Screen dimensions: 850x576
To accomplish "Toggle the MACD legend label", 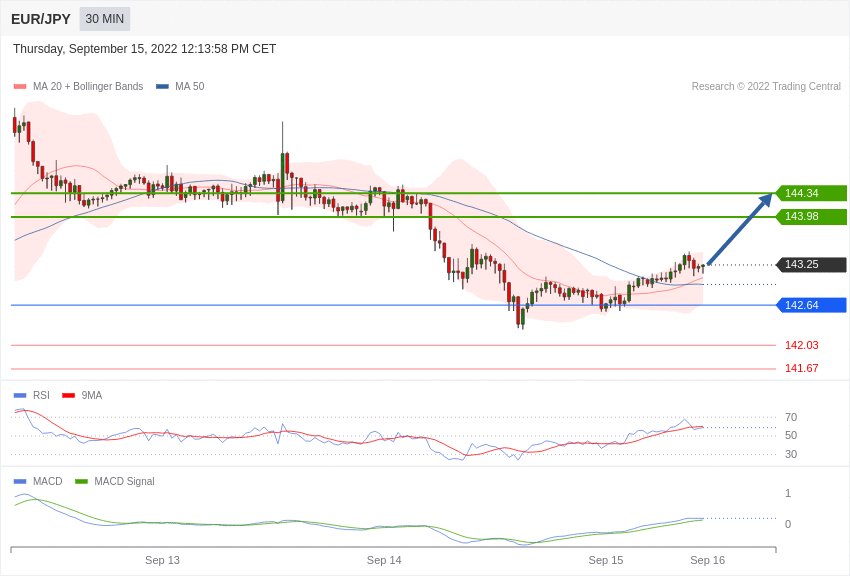I will [x=48, y=481].
